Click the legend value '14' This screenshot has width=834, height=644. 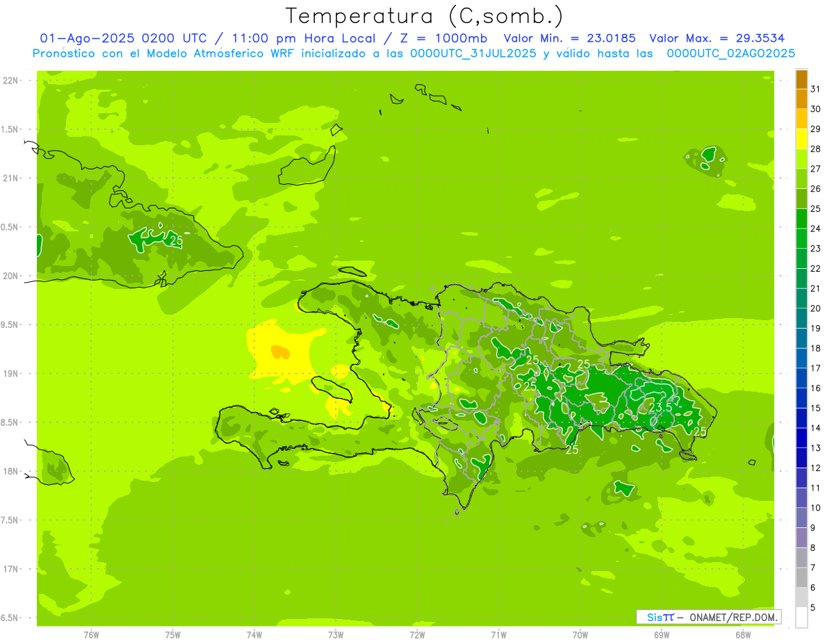tap(816, 428)
